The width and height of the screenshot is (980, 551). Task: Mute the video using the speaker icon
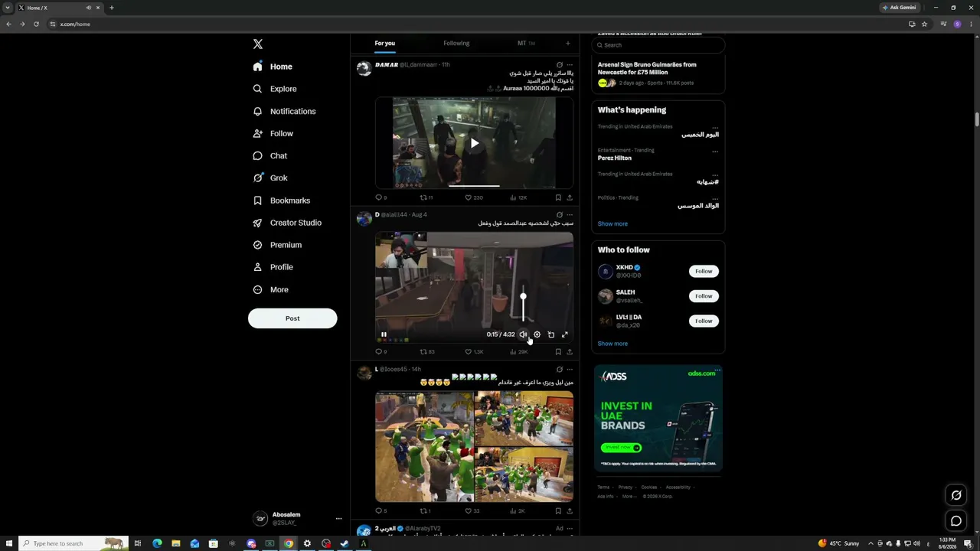point(523,334)
